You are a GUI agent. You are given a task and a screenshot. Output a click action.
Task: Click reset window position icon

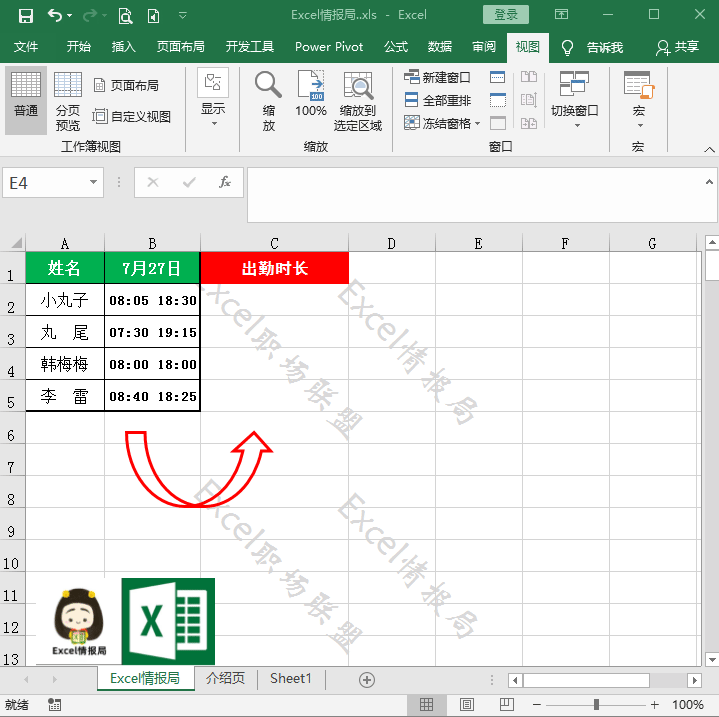(x=529, y=123)
